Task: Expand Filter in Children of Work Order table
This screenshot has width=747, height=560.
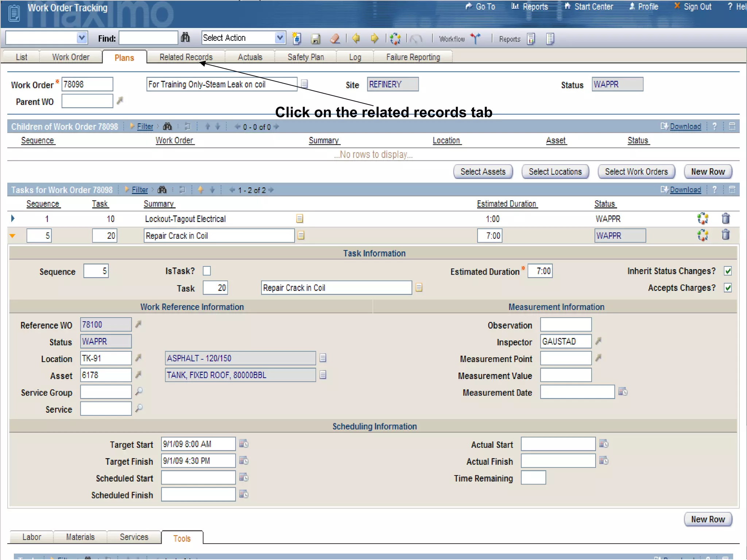Action: tap(145, 127)
